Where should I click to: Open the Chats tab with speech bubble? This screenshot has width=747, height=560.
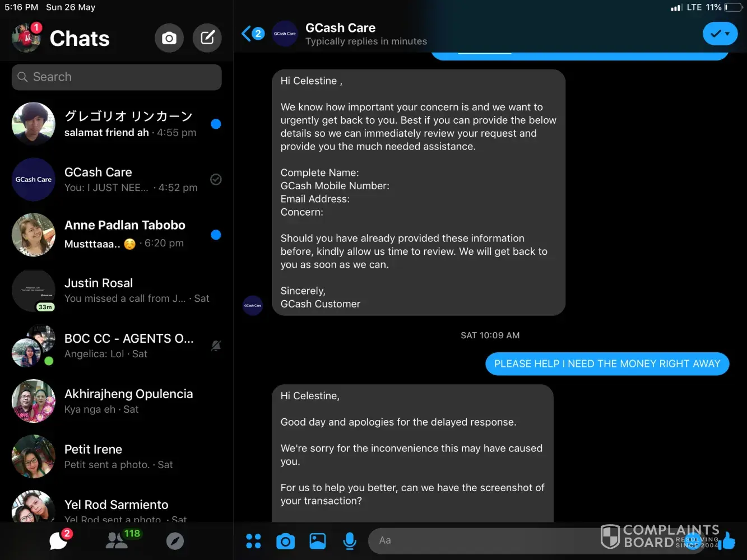[58, 541]
